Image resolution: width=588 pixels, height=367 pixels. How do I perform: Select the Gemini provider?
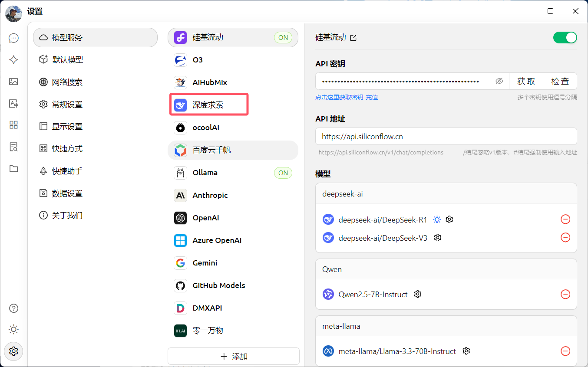233,263
